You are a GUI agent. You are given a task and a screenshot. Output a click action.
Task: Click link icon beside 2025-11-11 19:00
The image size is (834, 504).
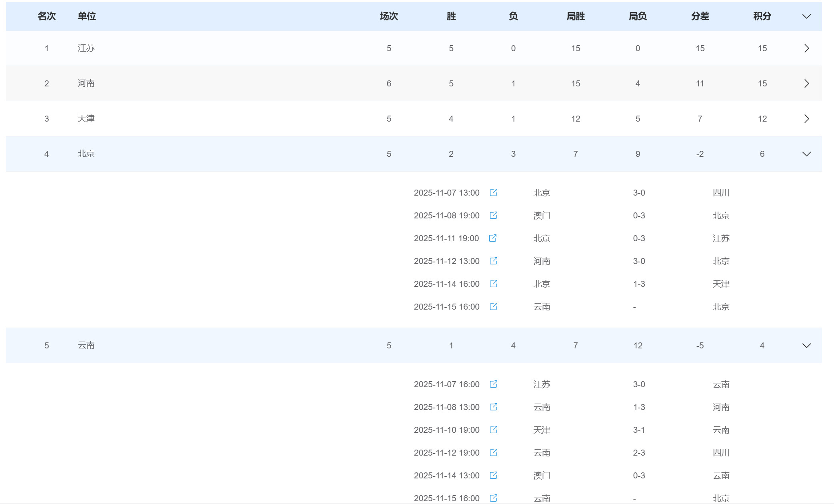coord(493,238)
